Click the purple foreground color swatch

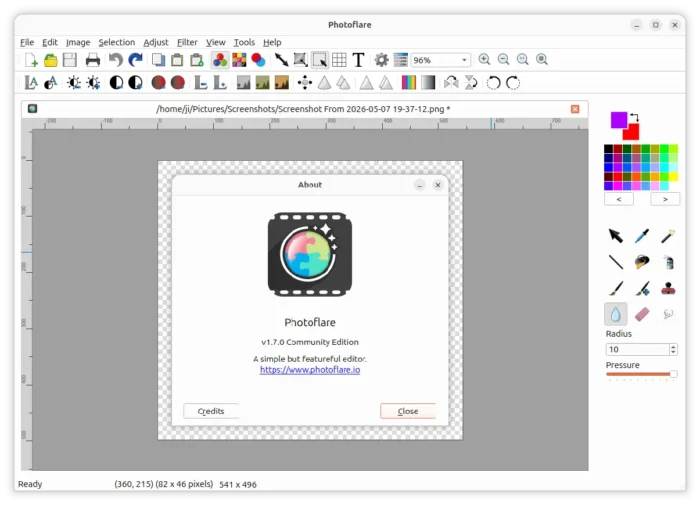coord(618,119)
